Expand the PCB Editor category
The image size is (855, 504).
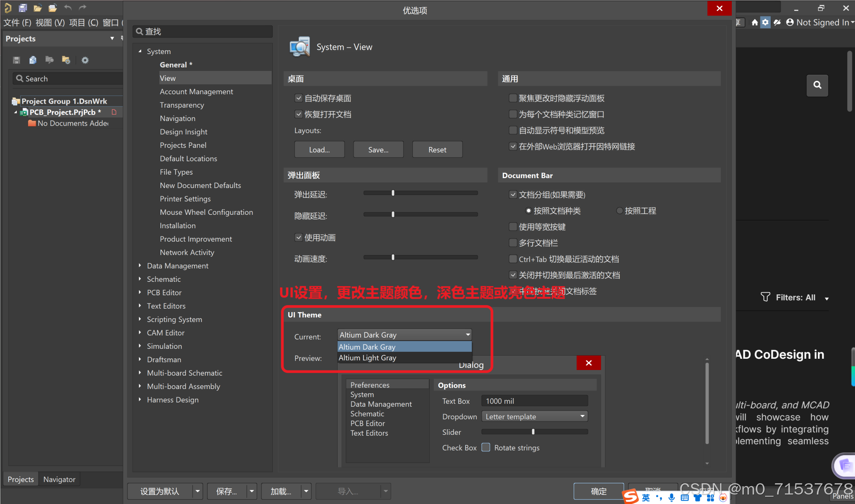click(140, 293)
